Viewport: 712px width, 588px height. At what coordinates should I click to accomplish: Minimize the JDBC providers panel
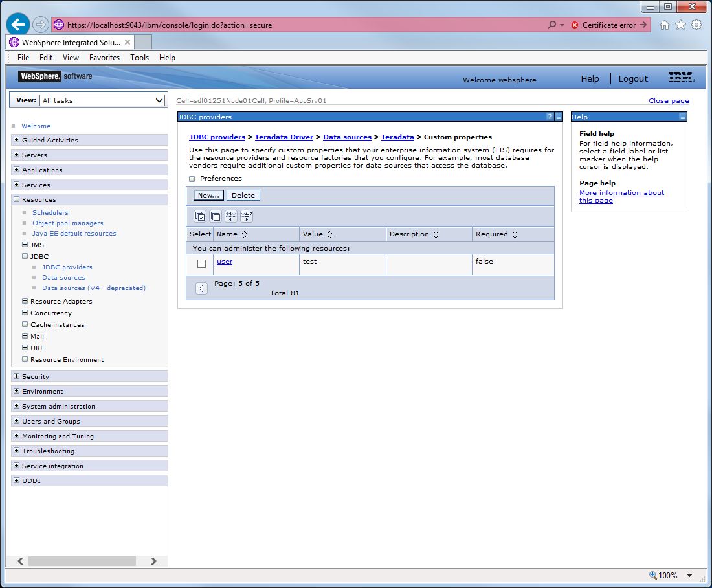tap(559, 117)
